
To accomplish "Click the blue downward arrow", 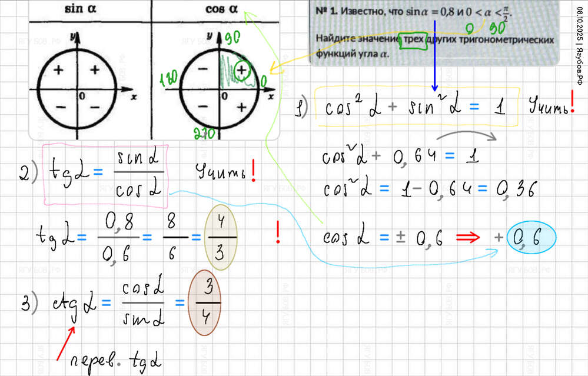I will 435,56.
